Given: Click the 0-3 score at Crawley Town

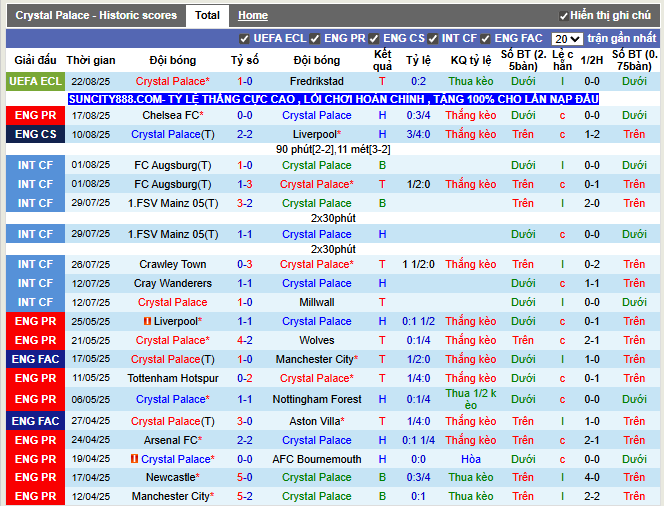Looking at the screenshot, I should (245, 264).
